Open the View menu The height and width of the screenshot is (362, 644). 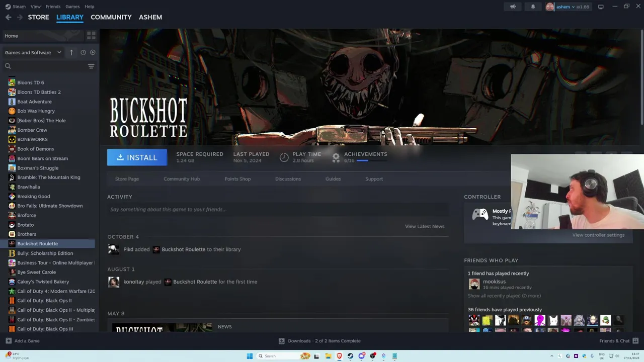pyautogui.click(x=35, y=7)
